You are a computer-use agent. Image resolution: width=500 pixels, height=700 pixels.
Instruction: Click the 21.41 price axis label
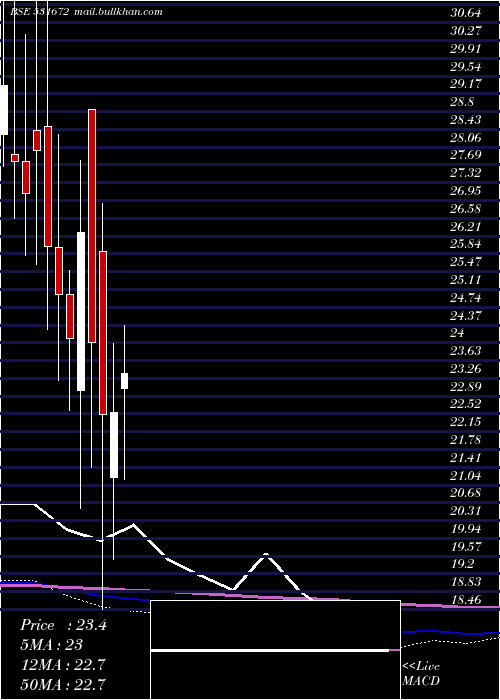[x=466, y=457]
